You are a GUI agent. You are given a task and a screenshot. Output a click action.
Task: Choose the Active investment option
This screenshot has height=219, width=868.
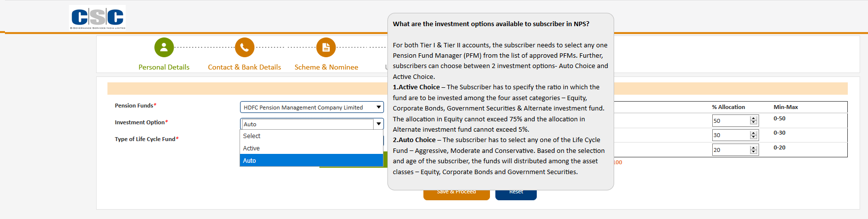point(312,148)
